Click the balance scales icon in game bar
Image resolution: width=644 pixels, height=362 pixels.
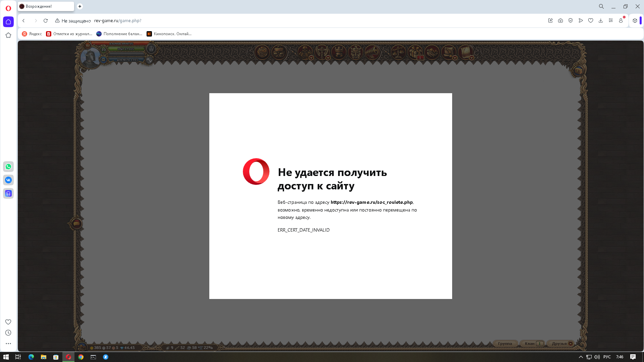tap(398, 52)
